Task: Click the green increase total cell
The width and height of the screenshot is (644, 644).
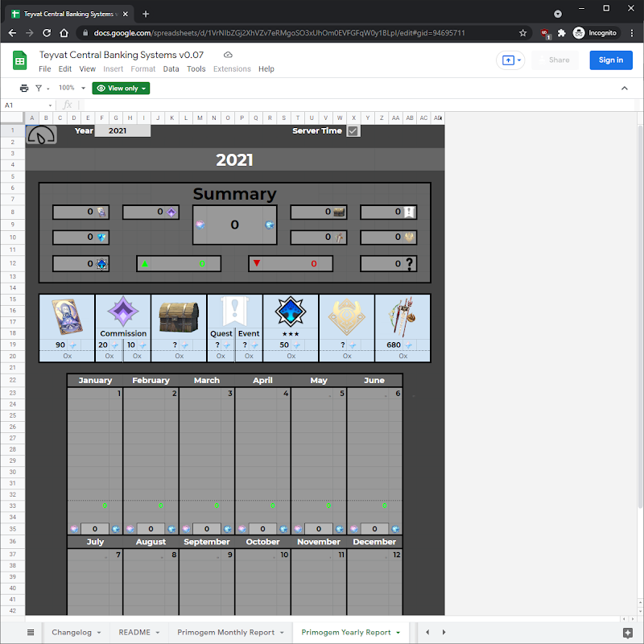Action: point(179,264)
